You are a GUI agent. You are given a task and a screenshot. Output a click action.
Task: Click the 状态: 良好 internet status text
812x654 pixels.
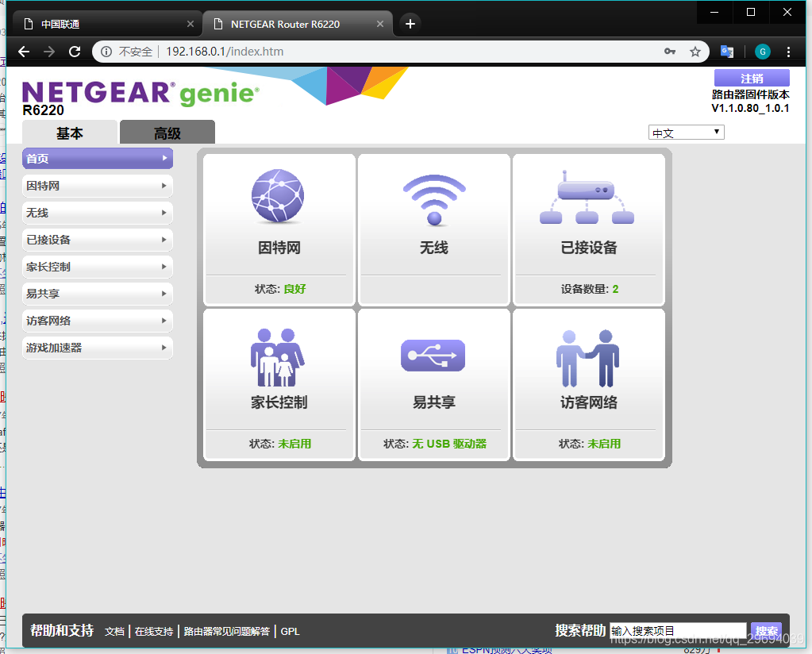280,289
